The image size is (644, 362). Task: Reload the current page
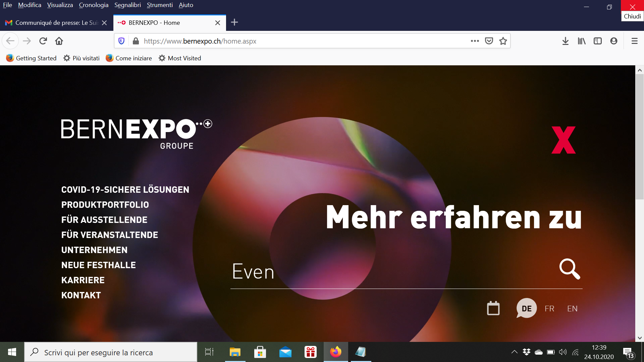[x=43, y=41]
